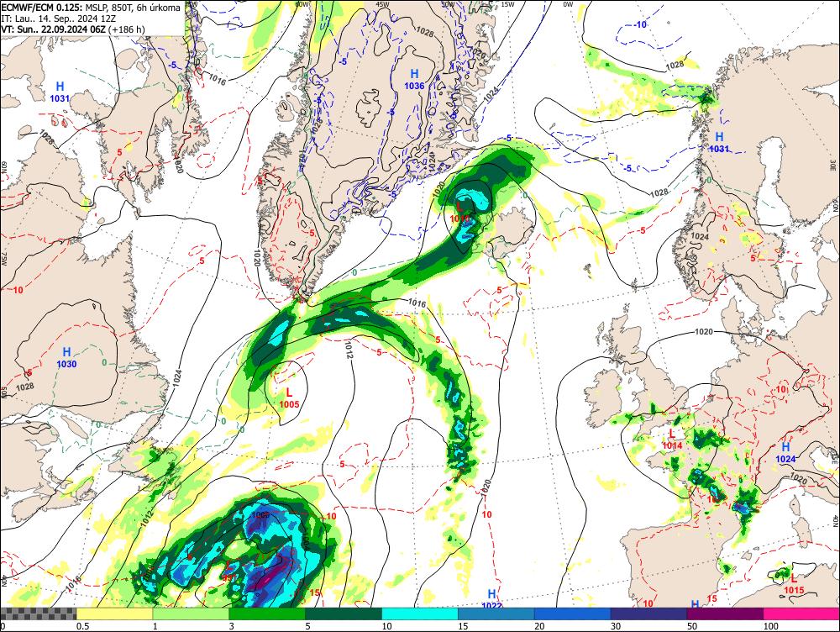The width and height of the screenshot is (840, 632).
Task: Click the '20' legend scale value
Action: [539, 626]
